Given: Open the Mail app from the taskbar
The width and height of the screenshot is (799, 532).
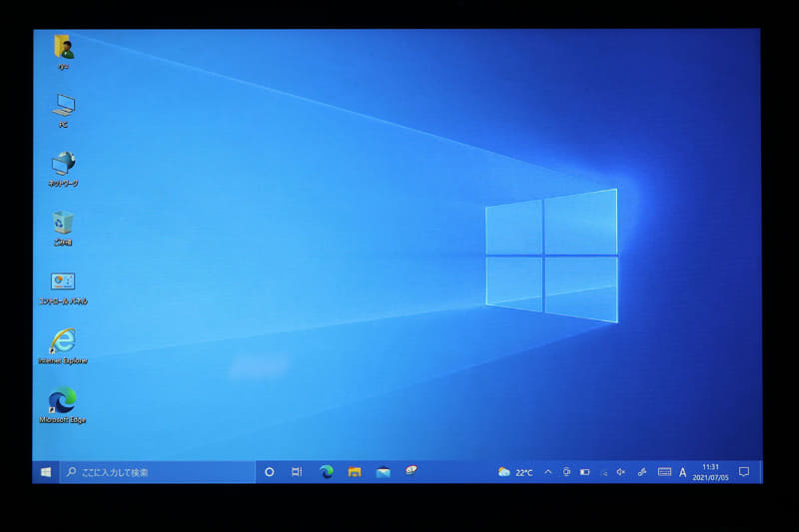Looking at the screenshot, I should pyautogui.click(x=384, y=472).
